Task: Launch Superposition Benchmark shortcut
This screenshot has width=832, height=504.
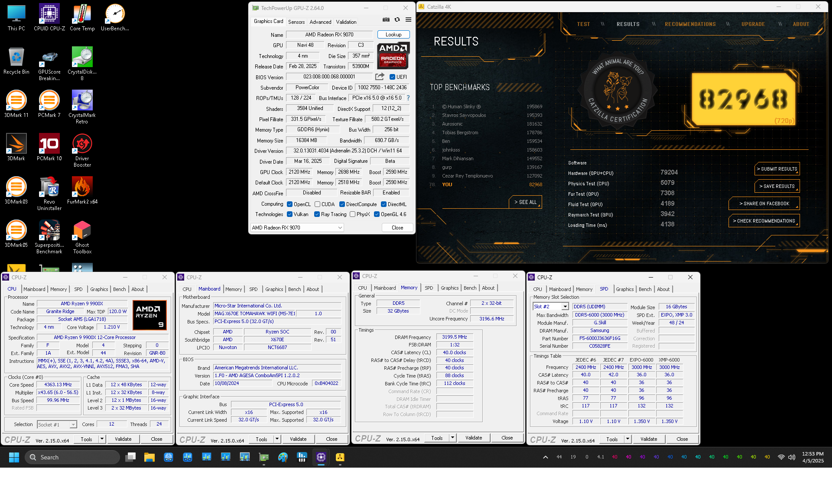Action: 49,237
